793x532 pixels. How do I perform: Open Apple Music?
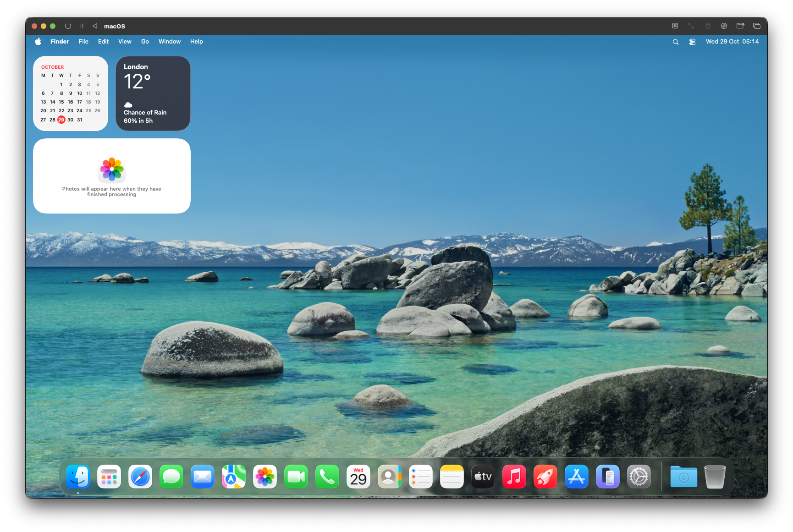point(514,477)
